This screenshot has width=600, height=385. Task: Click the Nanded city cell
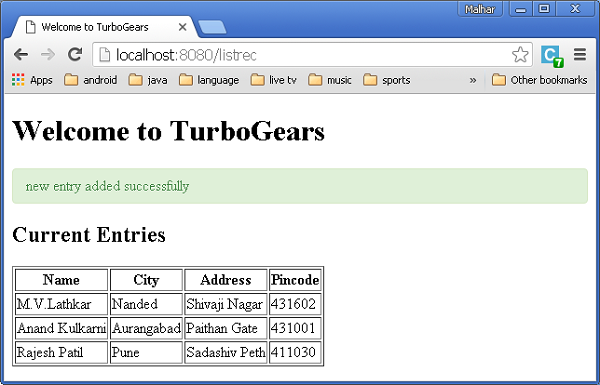tap(146, 304)
